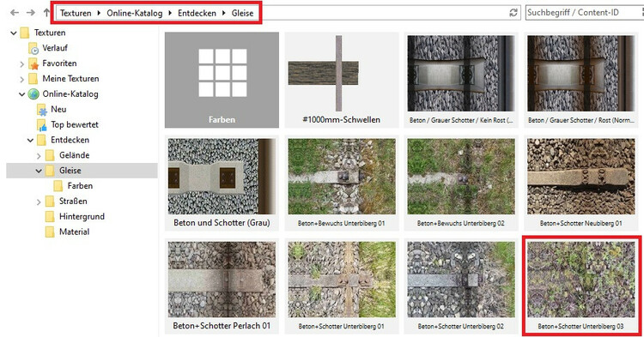Click the Verlauf history folder icon
Viewport: 644px width, 337px height.
tap(33, 48)
